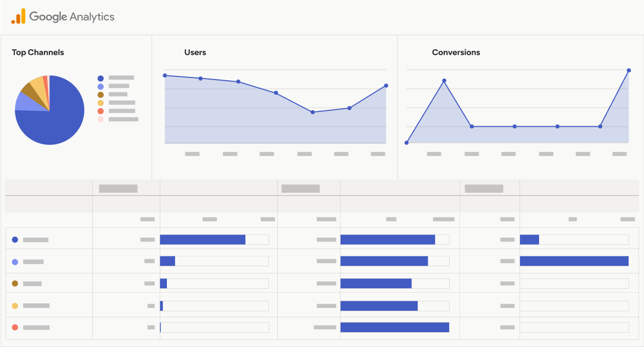This screenshot has width=644, height=347.
Task: Select the first data point on the Users chart
Action: click(x=165, y=75)
